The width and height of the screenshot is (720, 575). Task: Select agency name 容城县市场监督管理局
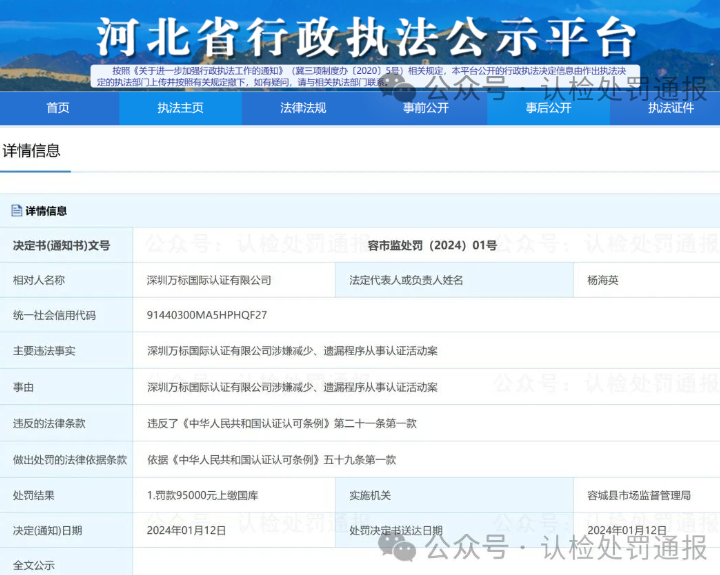639,496
